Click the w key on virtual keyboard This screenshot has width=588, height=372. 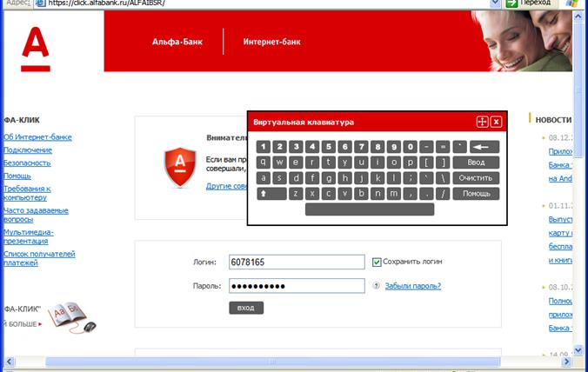point(280,163)
